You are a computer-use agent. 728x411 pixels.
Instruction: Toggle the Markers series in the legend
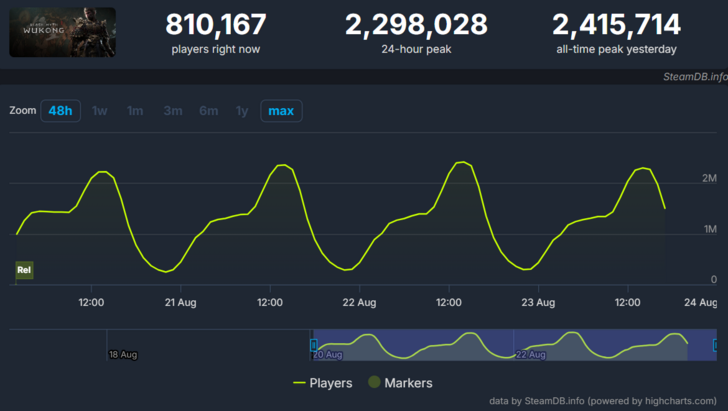(x=401, y=383)
